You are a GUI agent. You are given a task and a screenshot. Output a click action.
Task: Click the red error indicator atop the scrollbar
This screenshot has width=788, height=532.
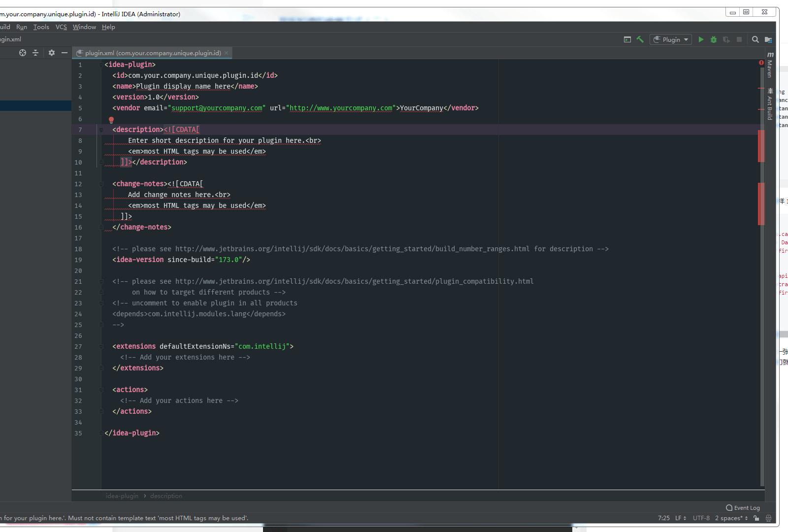pyautogui.click(x=761, y=63)
